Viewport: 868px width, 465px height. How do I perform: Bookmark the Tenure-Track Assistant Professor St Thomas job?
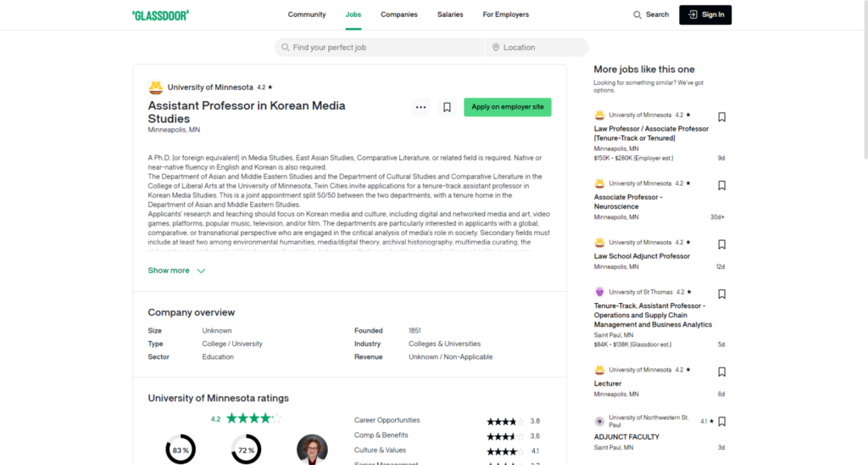pos(721,294)
